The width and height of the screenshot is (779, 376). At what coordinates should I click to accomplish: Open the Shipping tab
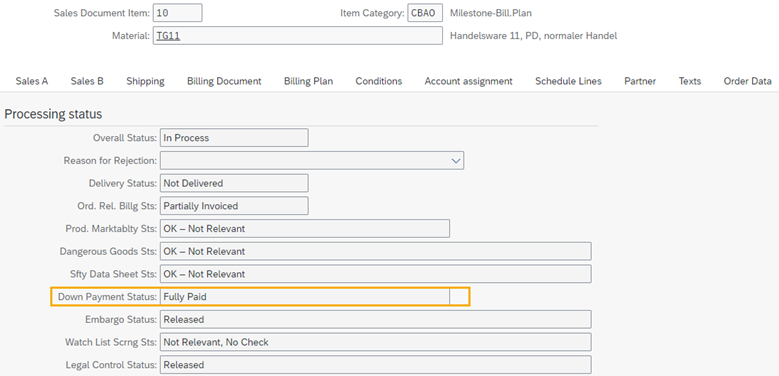click(145, 81)
